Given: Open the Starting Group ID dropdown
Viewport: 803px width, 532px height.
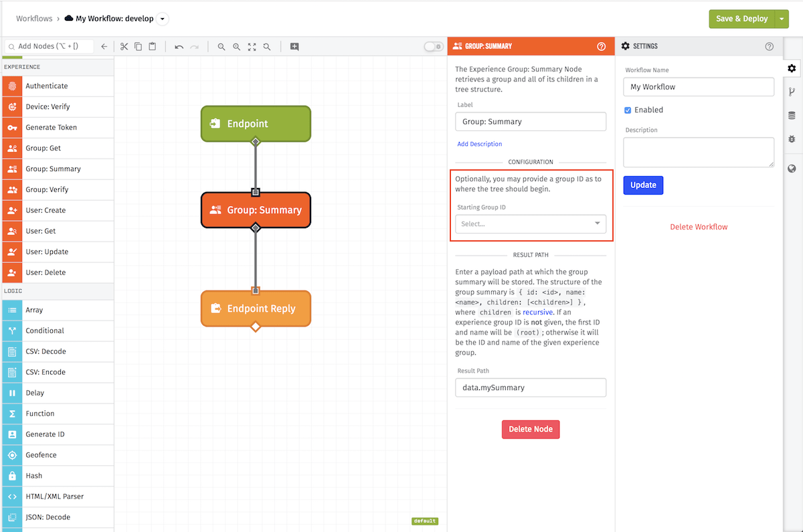Looking at the screenshot, I should [x=531, y=224].
